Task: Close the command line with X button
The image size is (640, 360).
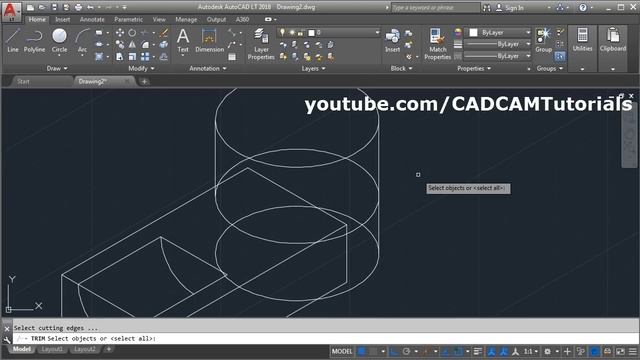Action: pos(7,329)
